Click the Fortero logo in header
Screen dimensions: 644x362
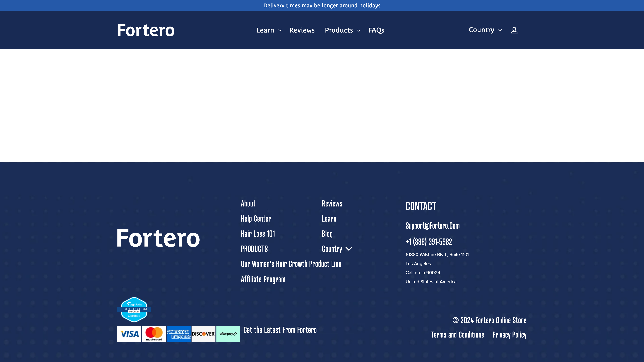146,30
